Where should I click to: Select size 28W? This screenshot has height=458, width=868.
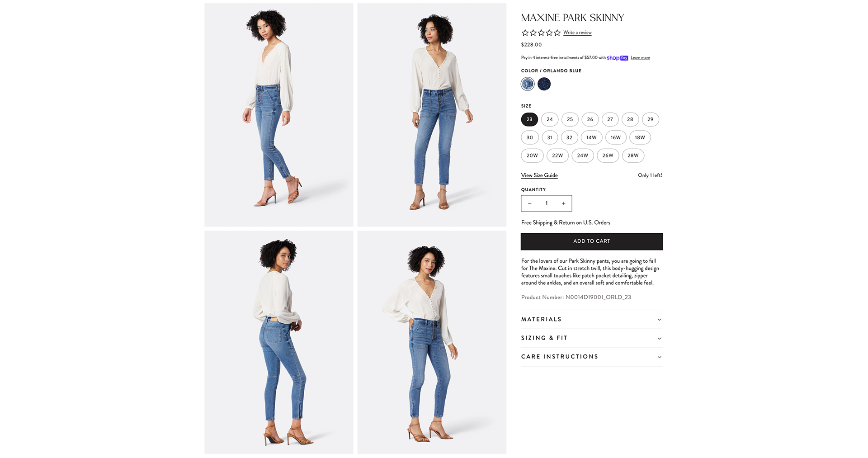(633, 156)
